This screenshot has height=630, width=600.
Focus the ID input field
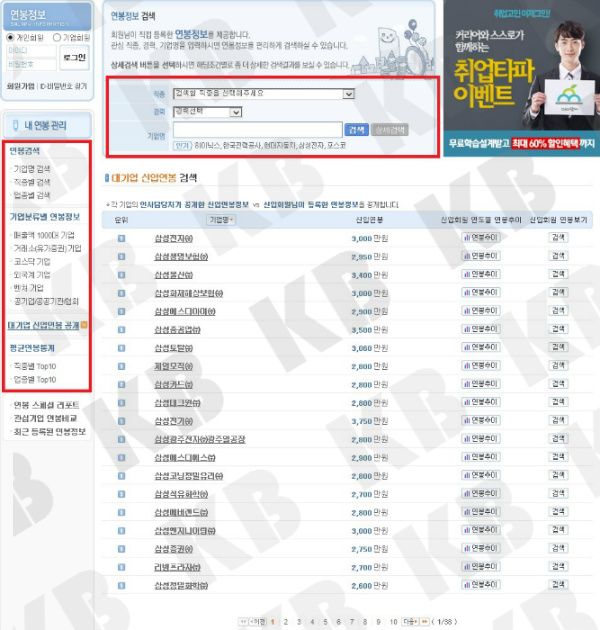coord(32,51)
